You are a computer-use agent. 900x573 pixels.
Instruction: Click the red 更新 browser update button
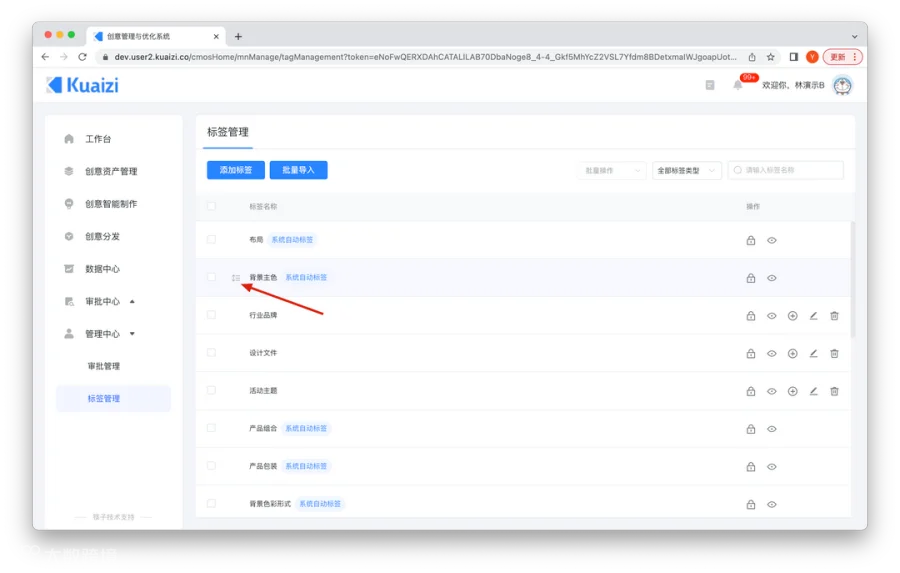842,57
